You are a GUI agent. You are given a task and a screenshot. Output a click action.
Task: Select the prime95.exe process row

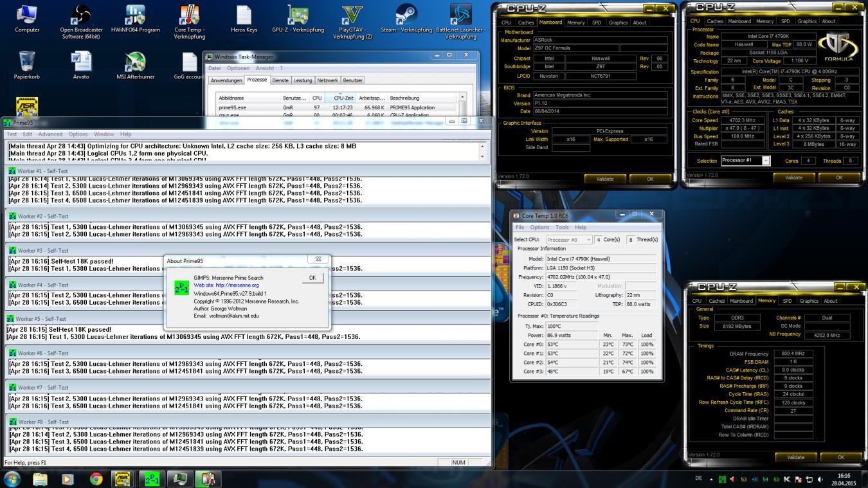337,107
